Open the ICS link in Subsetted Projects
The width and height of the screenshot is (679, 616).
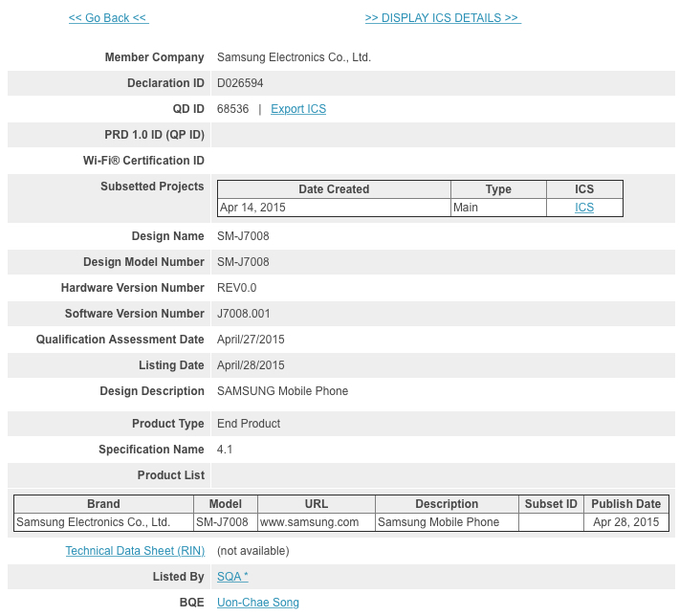click(x=584, y=208)
